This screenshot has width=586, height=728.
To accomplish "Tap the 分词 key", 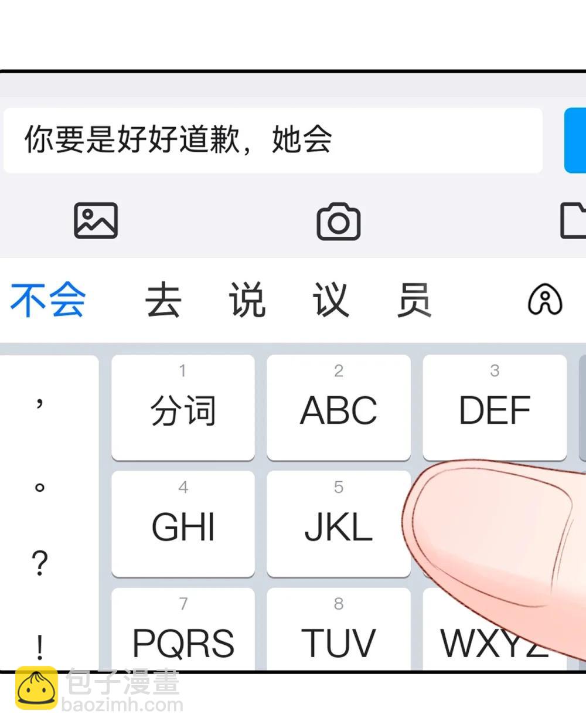I will point(183,407).
